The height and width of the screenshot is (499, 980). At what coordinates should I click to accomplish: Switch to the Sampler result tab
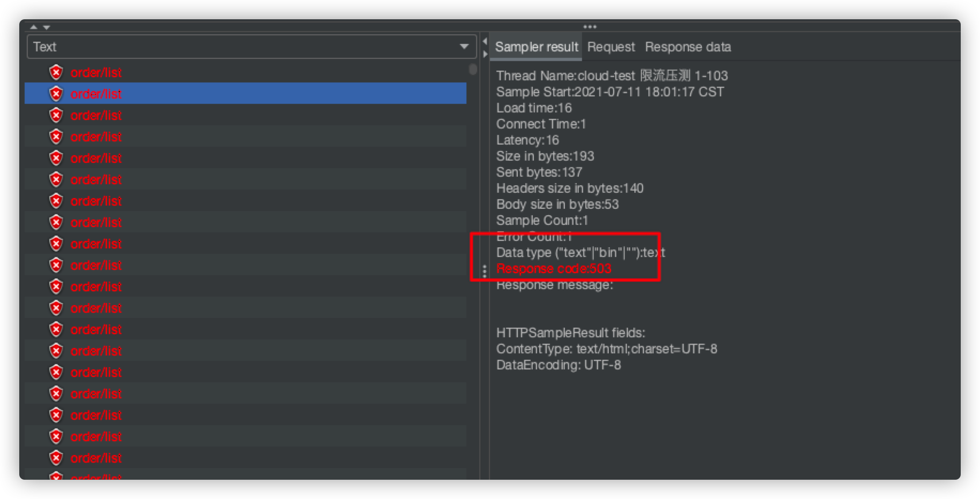(x=537, y=47)
